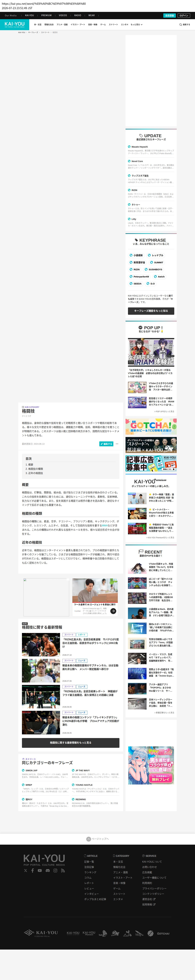Click KAI-YOU Premiumをもっと見る link
195x980 pixels.
[160, 538]
